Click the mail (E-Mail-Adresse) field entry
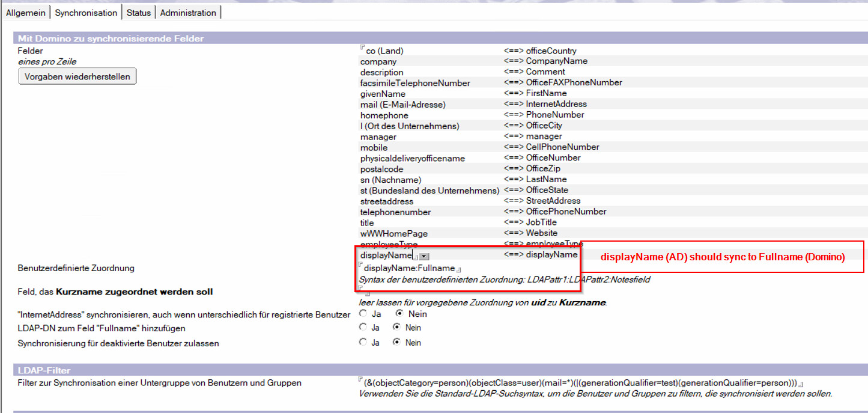 [x=402, y=105]
